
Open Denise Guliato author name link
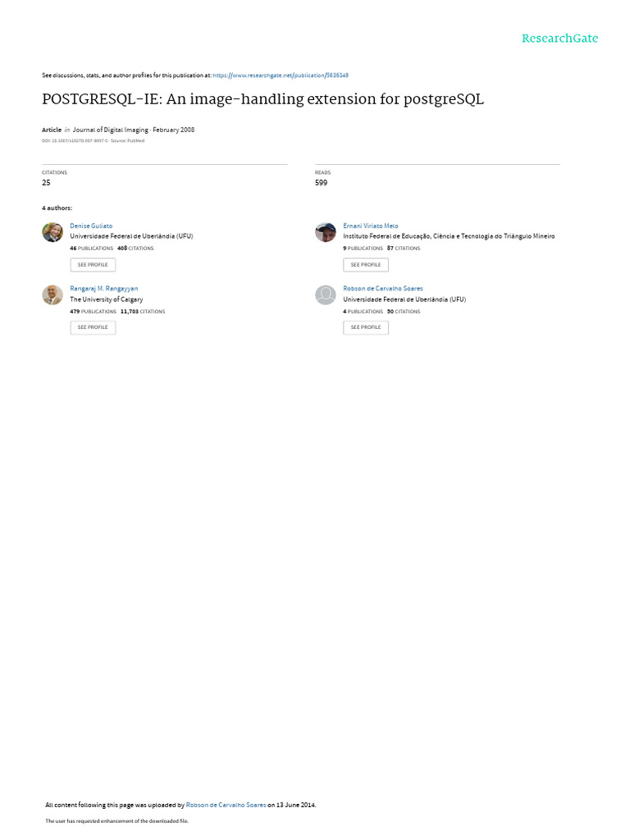tap(91, 226)
